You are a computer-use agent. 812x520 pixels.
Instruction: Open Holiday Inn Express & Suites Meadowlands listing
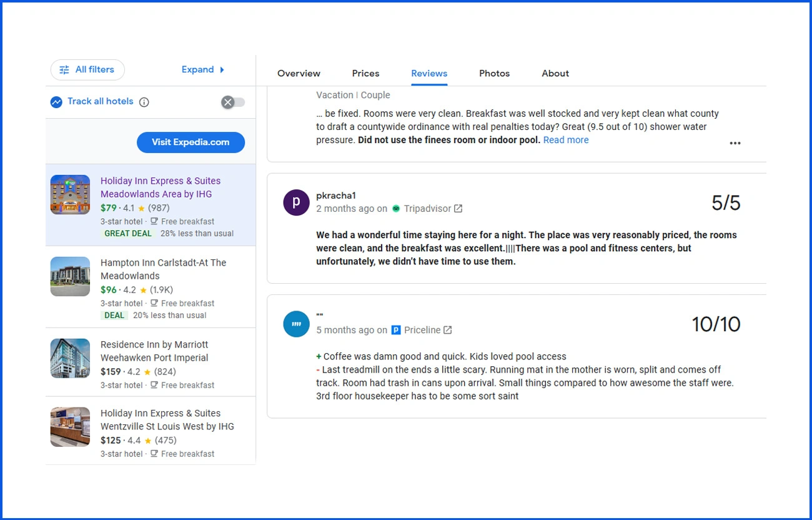[x=161, y=187]
